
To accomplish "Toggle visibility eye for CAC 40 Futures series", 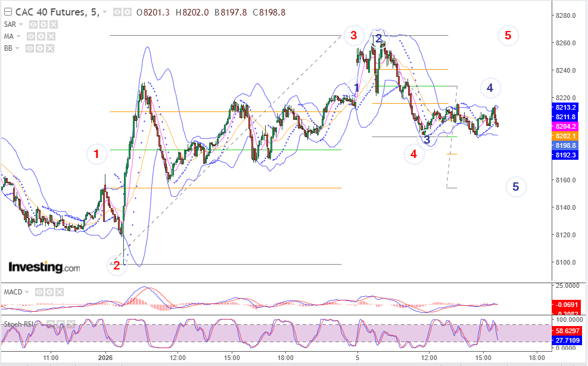I will pyautogui.click(x=117, y=13).
